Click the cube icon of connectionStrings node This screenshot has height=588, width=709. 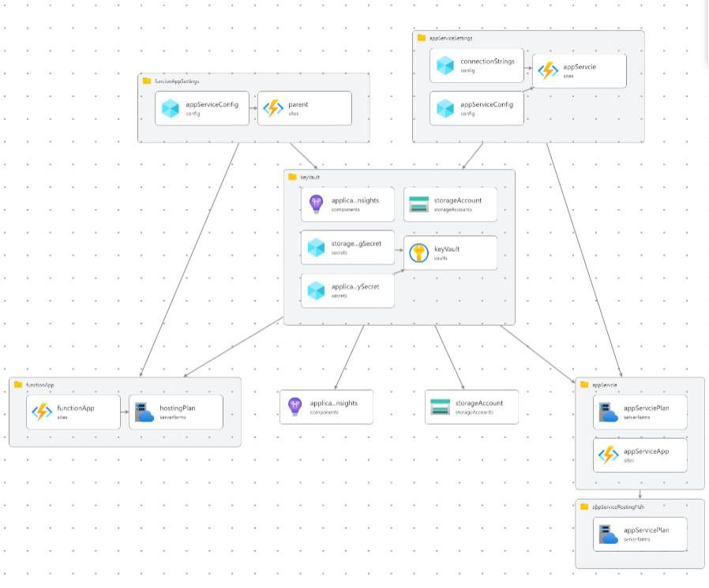tap(445, 66)
